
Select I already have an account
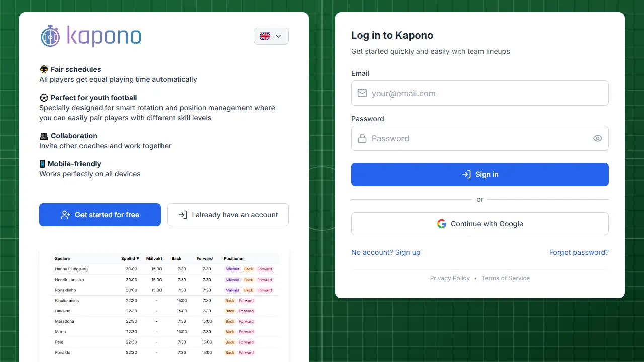pyautogui.click(x=227, y=215)
